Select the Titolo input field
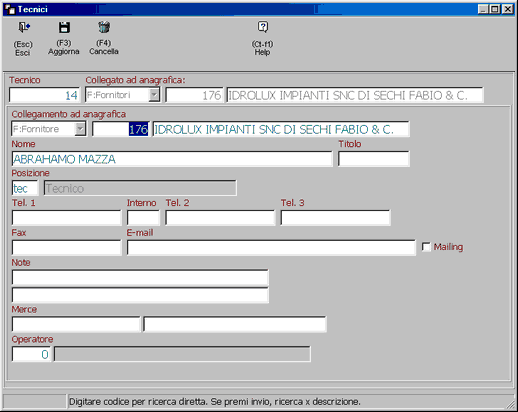Viewport: 518px width, 412px height. tap(374, 159)
